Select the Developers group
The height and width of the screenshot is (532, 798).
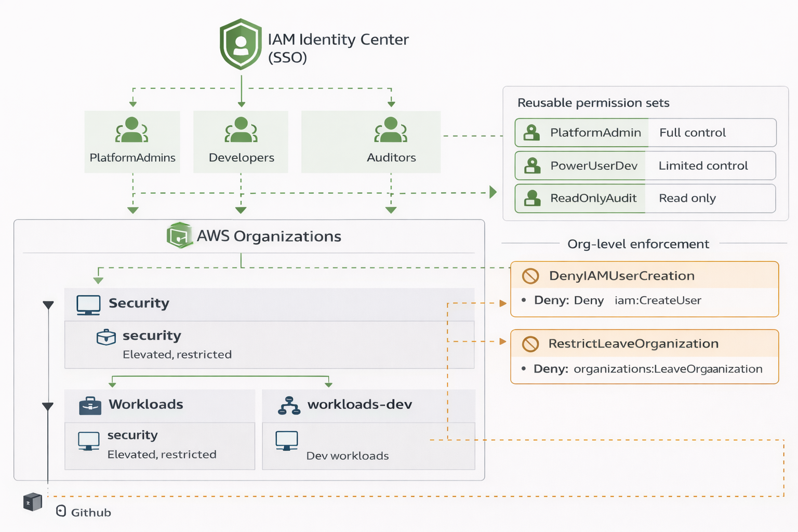241,140
